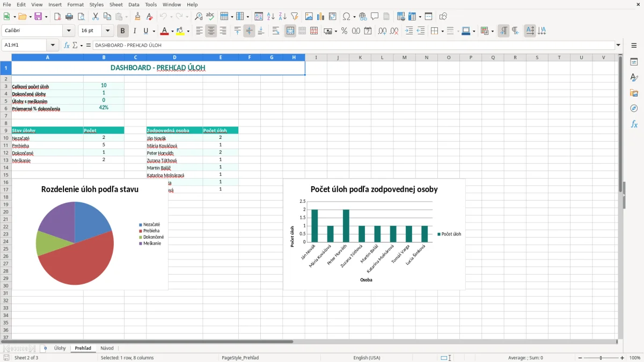This screenshot has height=362, width=644.
Task: Sort descending with the Z-A icon
Action: [283, 17]
